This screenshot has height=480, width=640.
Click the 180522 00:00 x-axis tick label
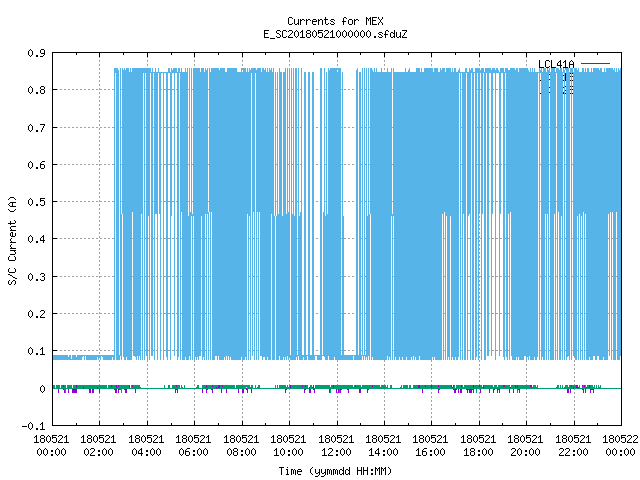tap(620, 446)
